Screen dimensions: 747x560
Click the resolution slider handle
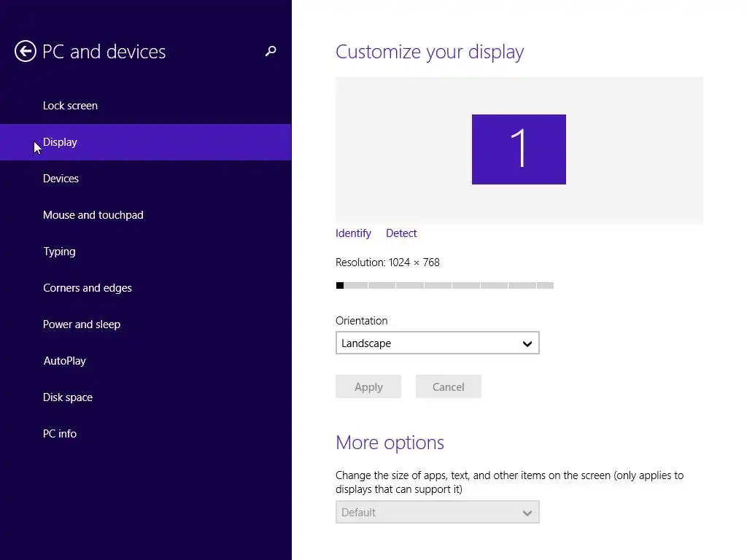coord(340,285)
